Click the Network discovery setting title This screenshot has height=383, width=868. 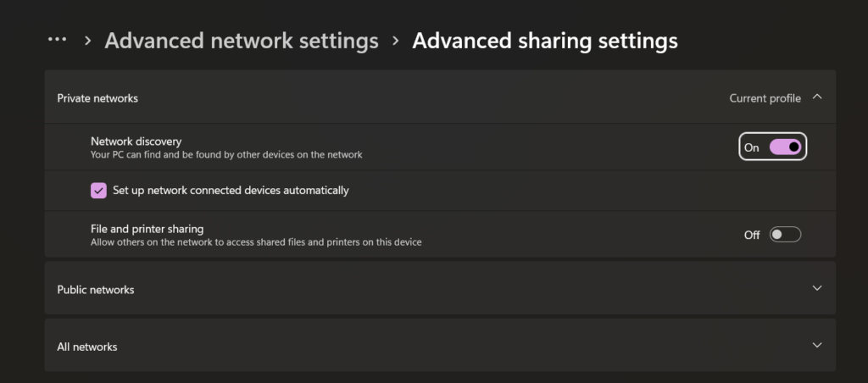[136, 142]
